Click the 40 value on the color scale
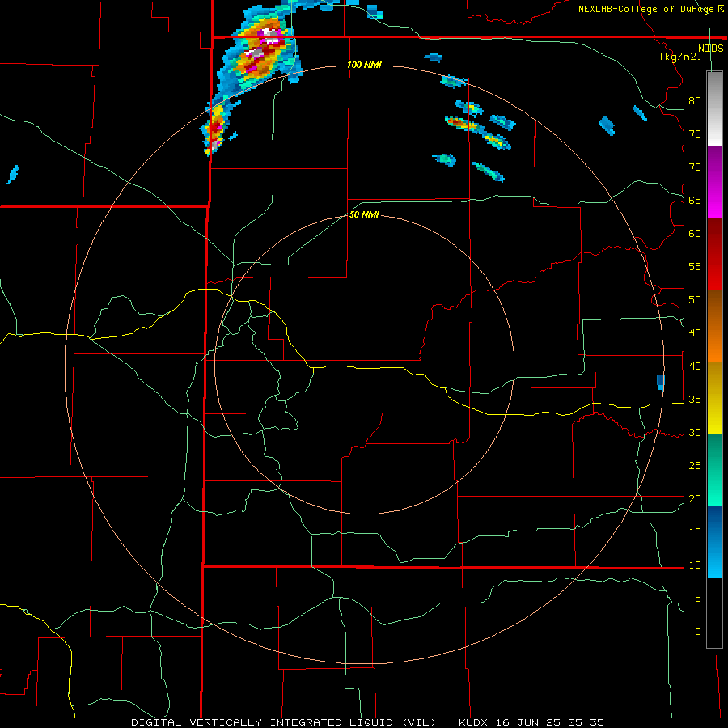The width and height of the screenshot is (728, 728). coord(695,366)
